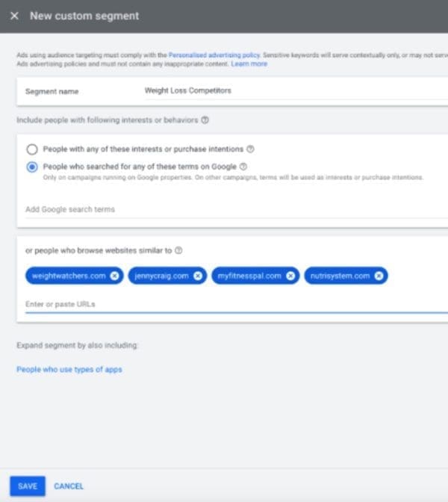The width and height of the screenshot is (448, 502).
Task: Select 'People who searched for any of these terms' option
Action: coord(32,167)
